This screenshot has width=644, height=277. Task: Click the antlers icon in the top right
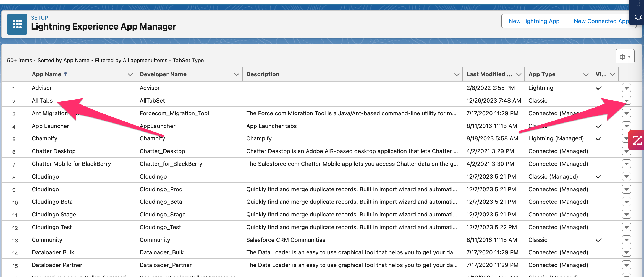[x=638, y=17]
